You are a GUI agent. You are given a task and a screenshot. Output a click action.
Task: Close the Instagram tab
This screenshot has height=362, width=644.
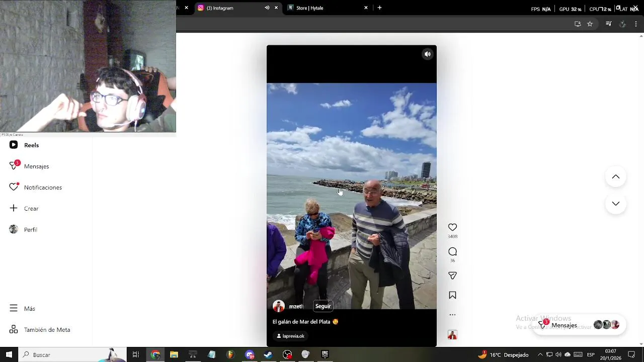(276, 8)
